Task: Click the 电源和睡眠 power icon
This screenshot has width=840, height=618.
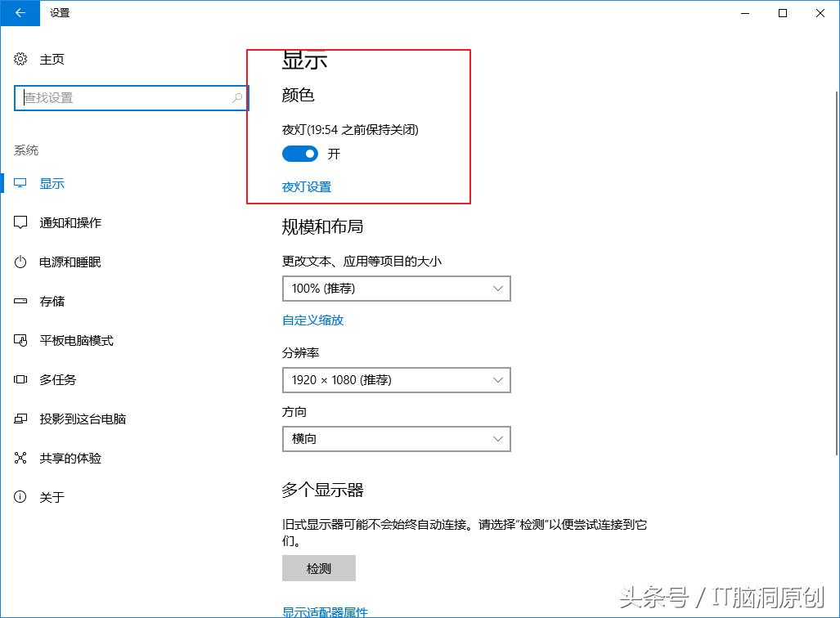Action: click(20, 262)
